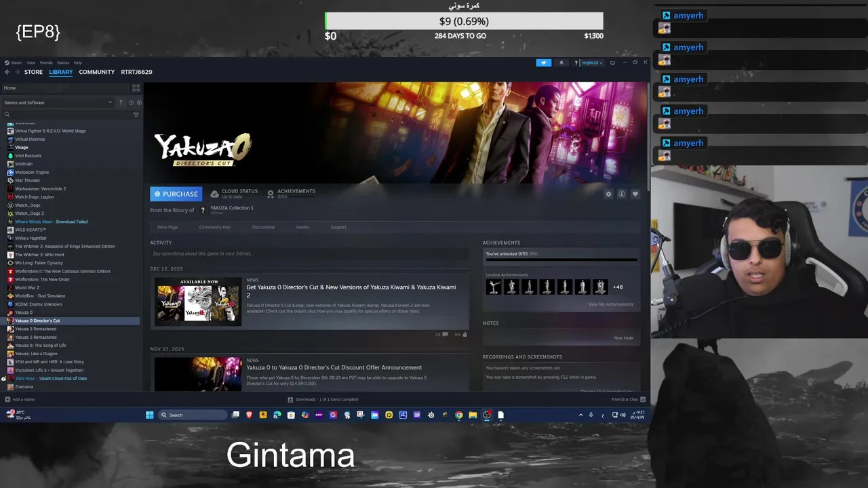Click the Steam forward navigation arrow

pyautogui.click(x=17, y=72)
